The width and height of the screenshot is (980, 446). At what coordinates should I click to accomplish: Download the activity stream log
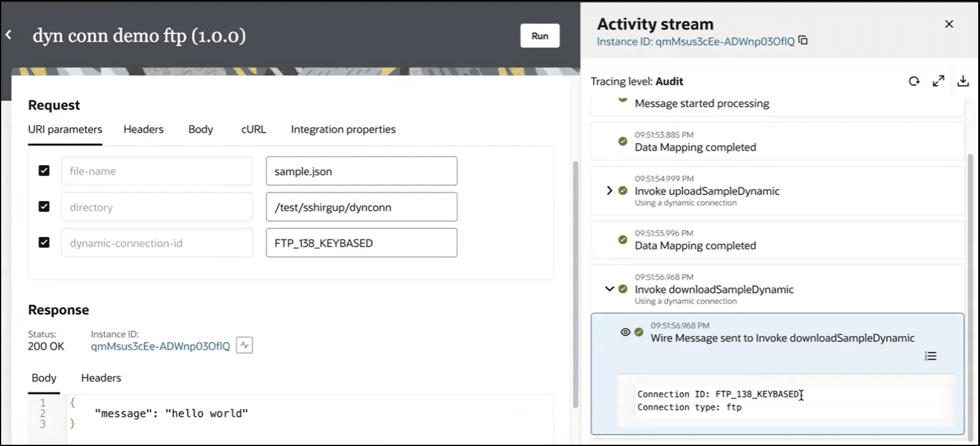tap(963, 81)
